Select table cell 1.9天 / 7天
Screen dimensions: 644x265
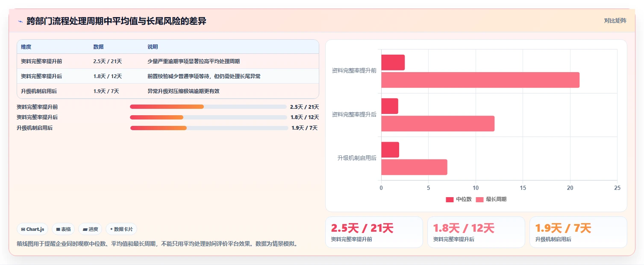coord(106,91)
